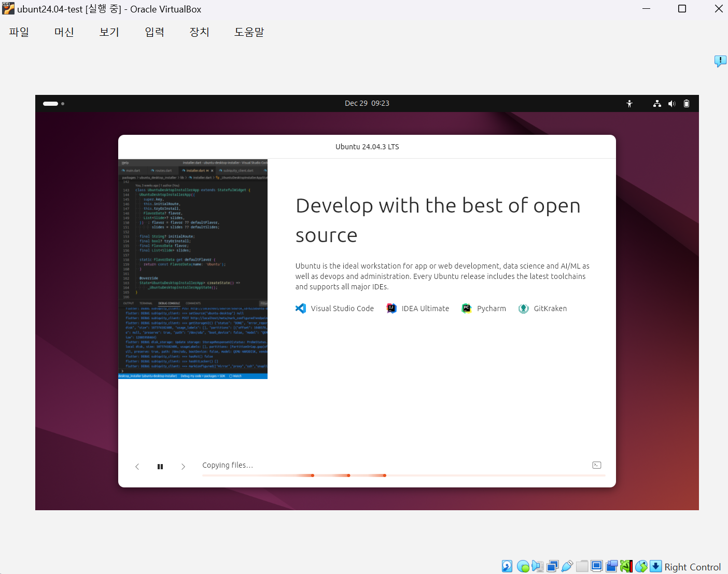Image resolution: width=728 pixels, height=574 pixels.
Task: Click the 'Visual Studio Code' label text
Action: [x=342, y=309]
